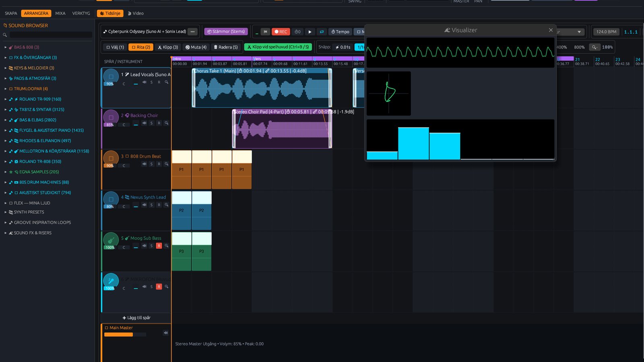Toggle loop playback icon

322,31
